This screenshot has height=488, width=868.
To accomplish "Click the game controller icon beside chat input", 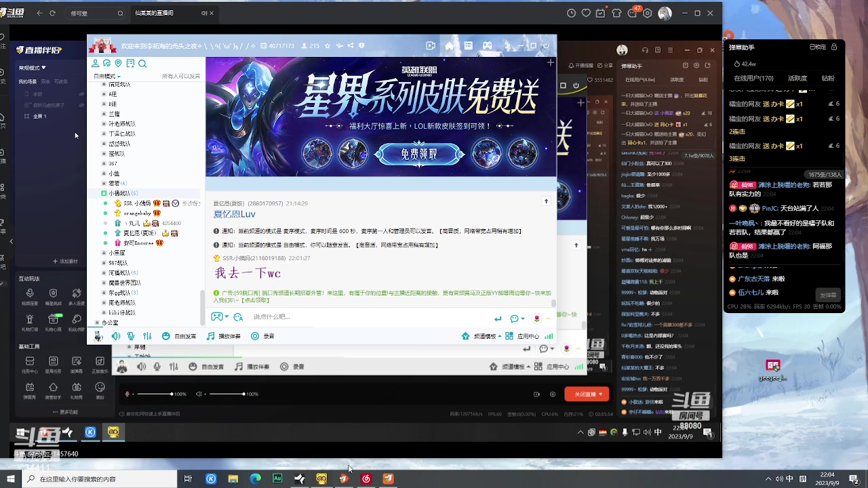I will tap(218, 317).
